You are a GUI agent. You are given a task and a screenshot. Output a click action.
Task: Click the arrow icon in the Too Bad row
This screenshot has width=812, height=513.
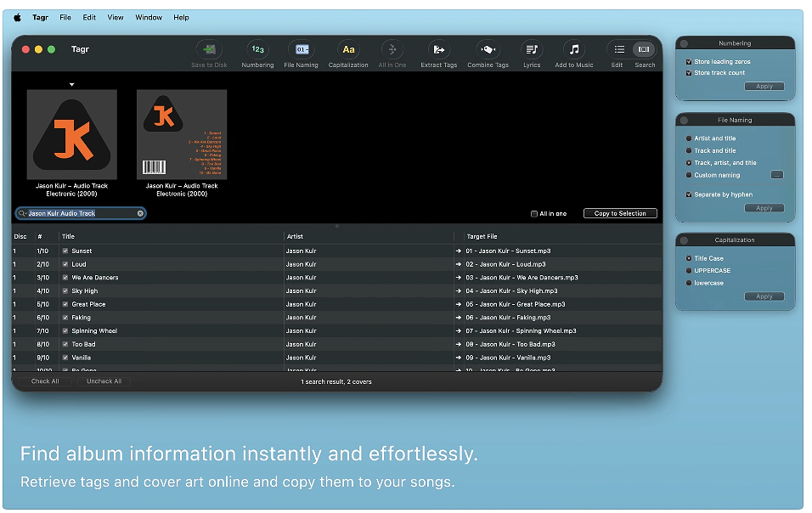click(459, 344)
